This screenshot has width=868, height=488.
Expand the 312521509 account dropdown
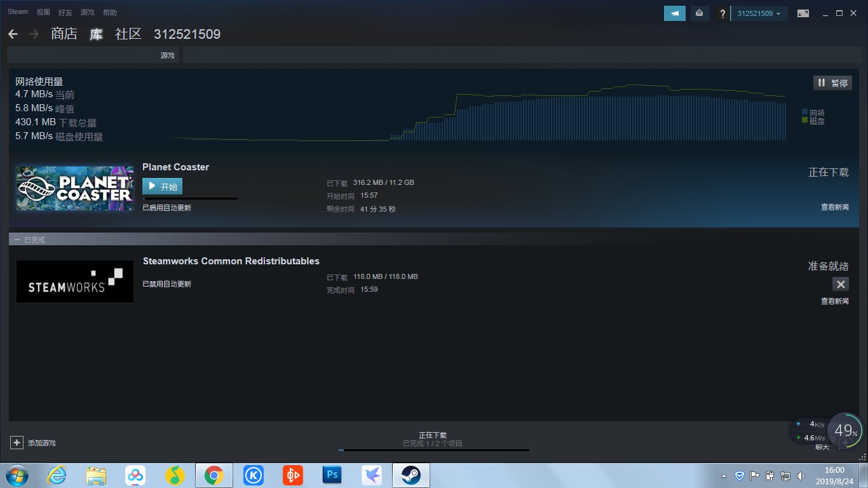click(x=759, y=13)
